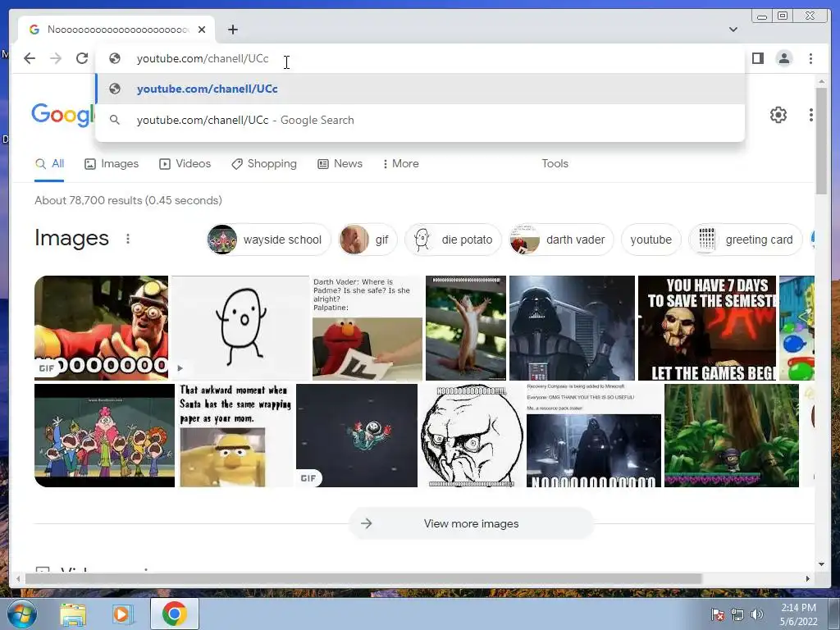
Task: Click the browser back arrow
Action: 30,58
